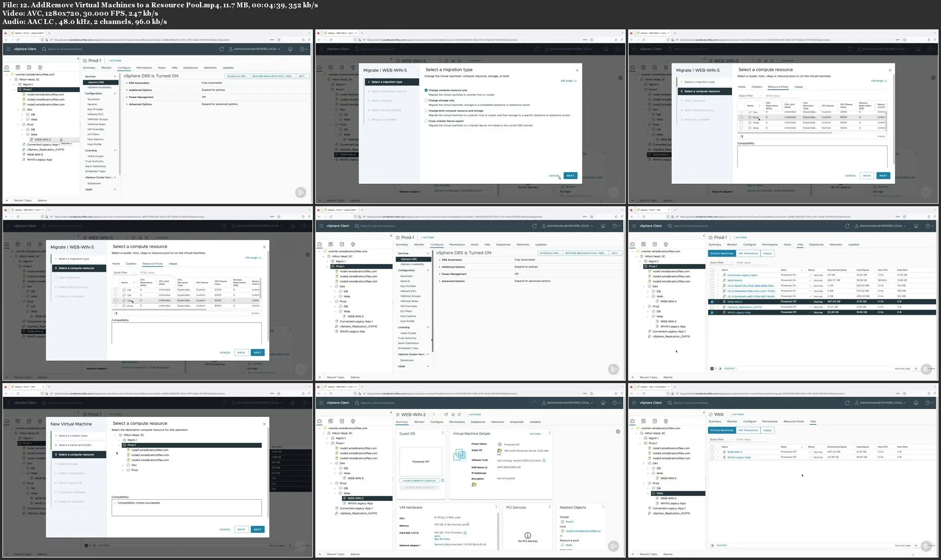The image size is (941, 560).
Task: In first thumbnail, open the Networking inventory icon
Action: [x=40, y=68]
